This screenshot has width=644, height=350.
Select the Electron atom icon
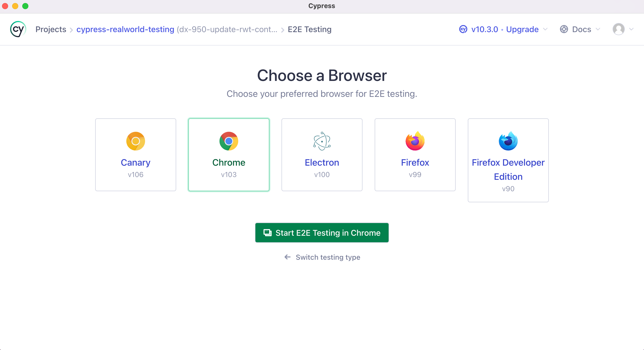(x=322, y=141)
